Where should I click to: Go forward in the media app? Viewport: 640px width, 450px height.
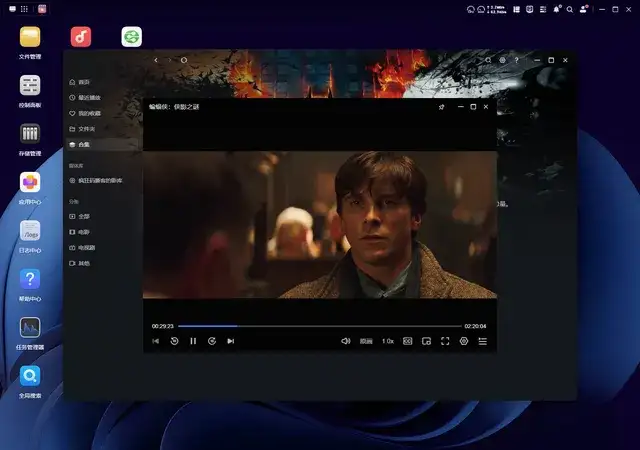click(x=170, y=60)
